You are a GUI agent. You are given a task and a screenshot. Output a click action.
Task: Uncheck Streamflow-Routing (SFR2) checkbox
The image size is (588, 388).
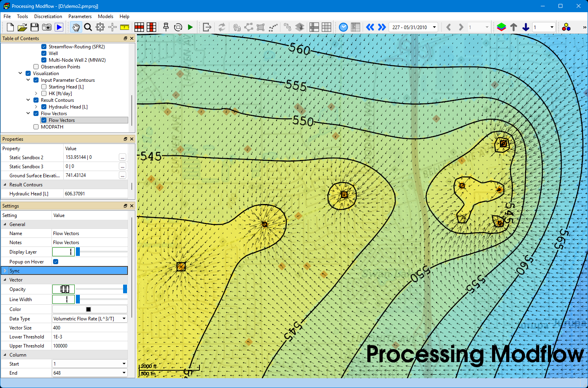pos(44,47)
